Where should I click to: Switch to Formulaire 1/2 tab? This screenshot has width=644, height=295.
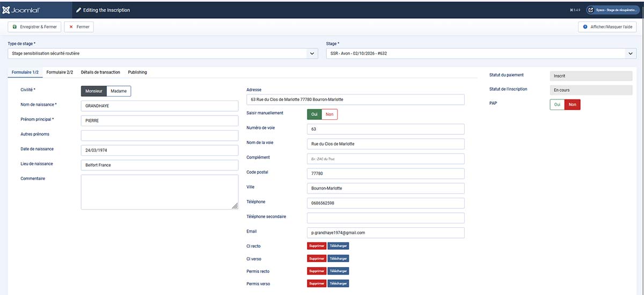(x=25, y=72)
